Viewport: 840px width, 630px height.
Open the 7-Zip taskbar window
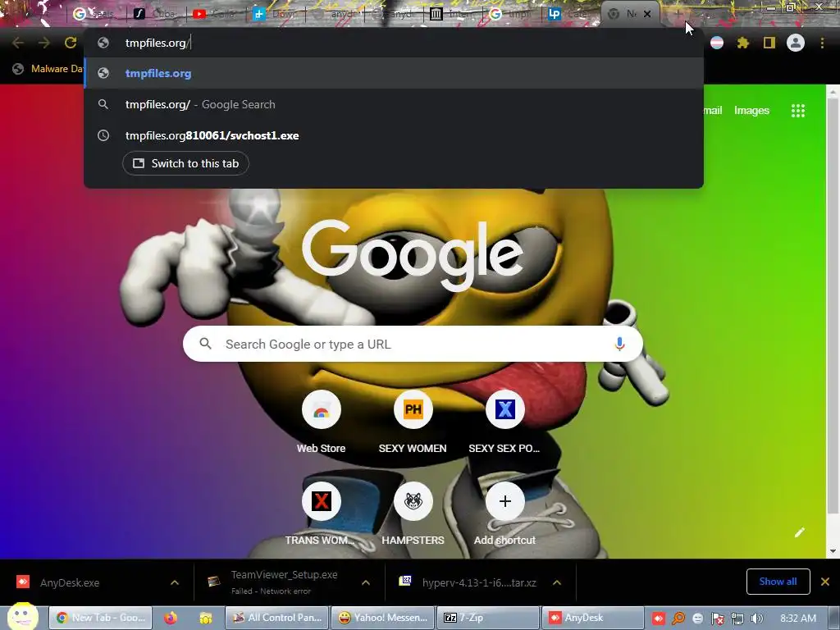click(488, 618)
